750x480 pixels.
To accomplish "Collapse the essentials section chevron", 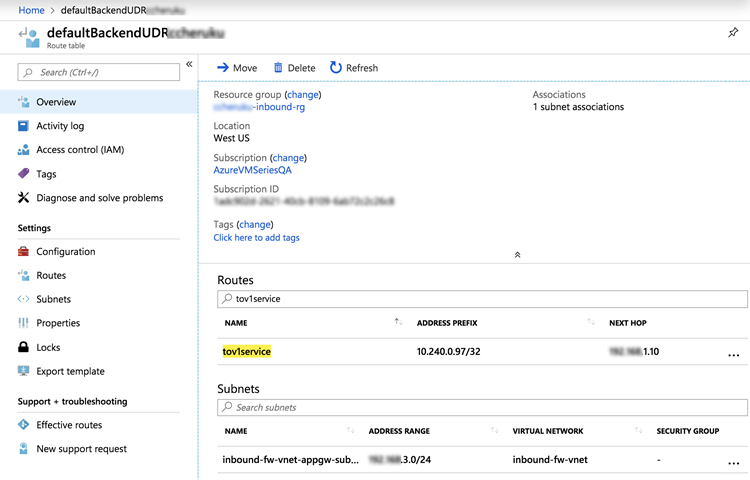I will click(517, 255).
